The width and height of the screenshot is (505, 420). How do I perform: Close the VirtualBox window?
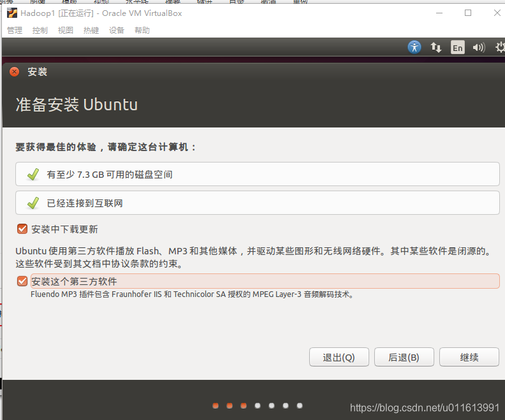[497, 13]
